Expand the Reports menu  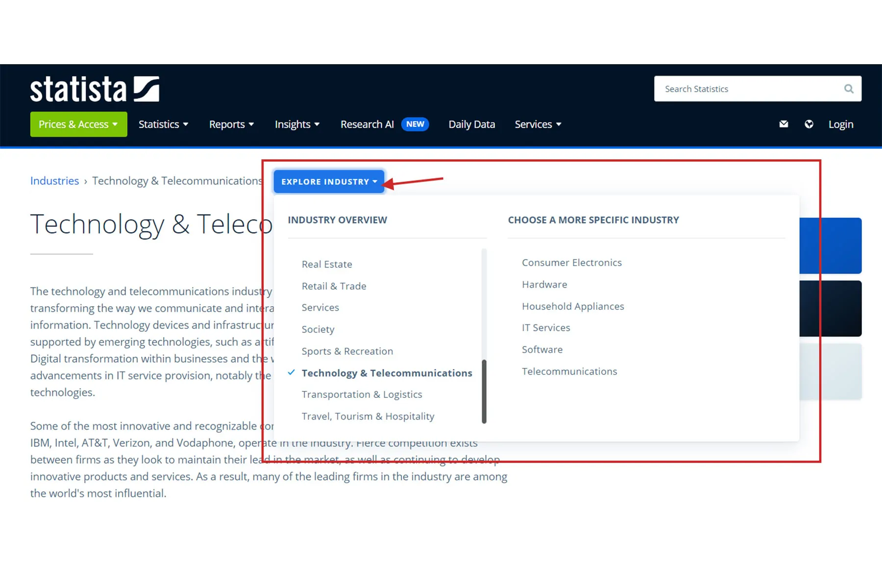231,124
